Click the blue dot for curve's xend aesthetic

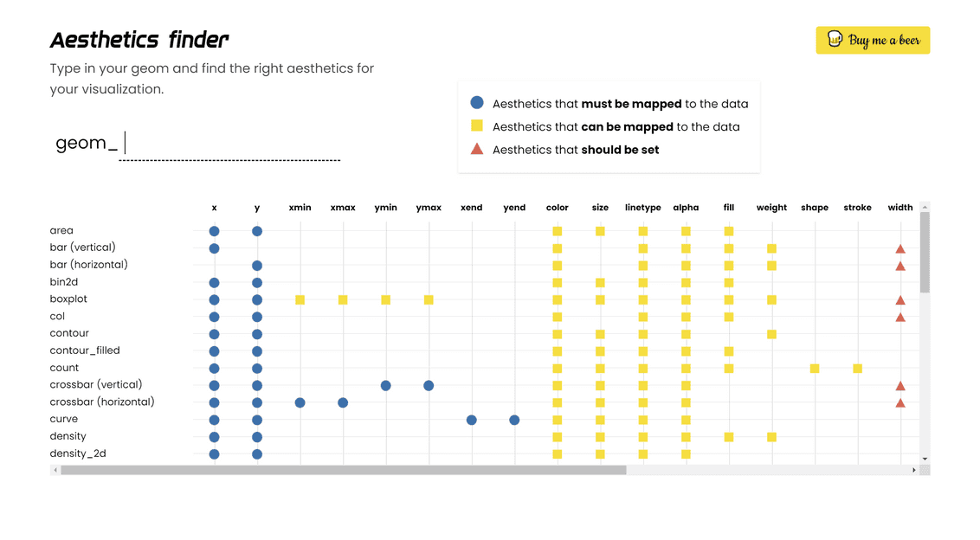(472, 420)
